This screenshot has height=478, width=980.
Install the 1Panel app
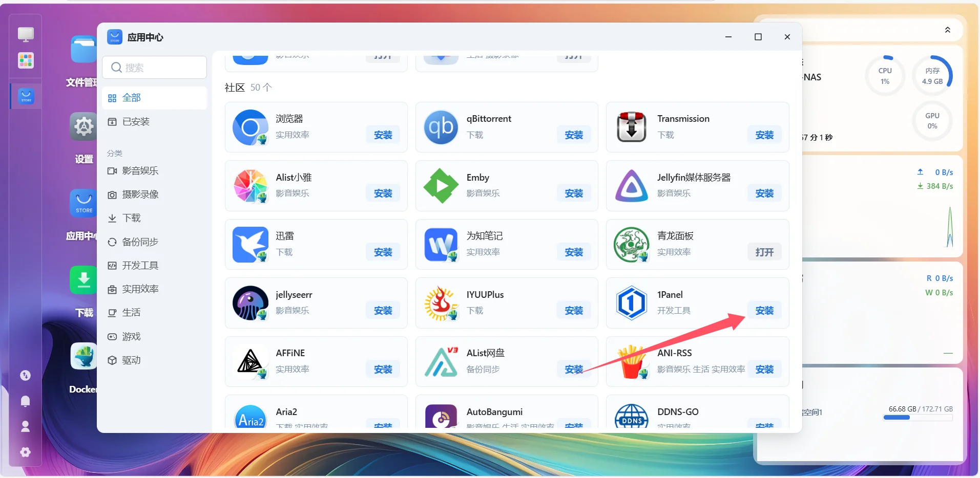click(x=764, y=311)
